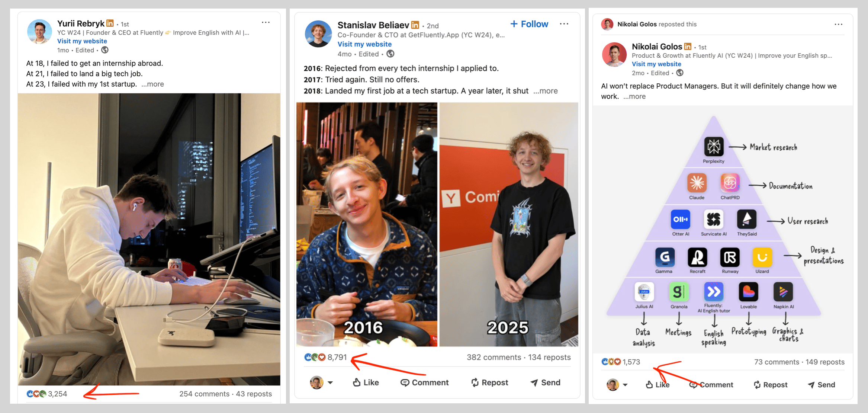
Task: Open three-dot menu on Stanislav Beliaev's post
Action: pos(564,24)
